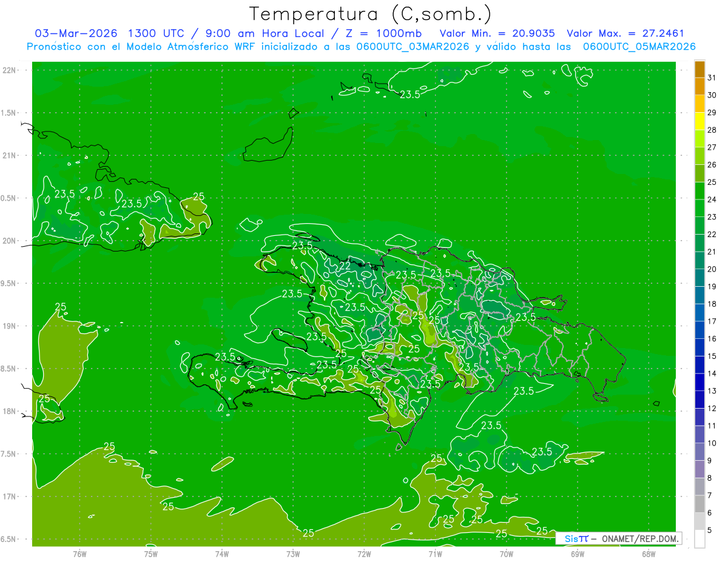The image size is (728, 562).
Task: Click the 20N latitude axis label
Action: pyautogui.click(x=10, y=241)
